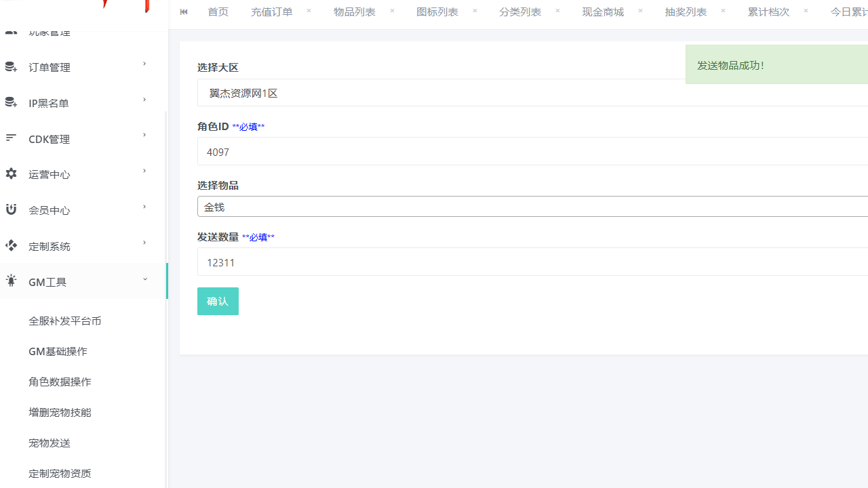The height and width of the screenshot is (488, 868).
Task: Click the GM工具 lamp icon
Action: pyautogui.click(x=11, y=281)
